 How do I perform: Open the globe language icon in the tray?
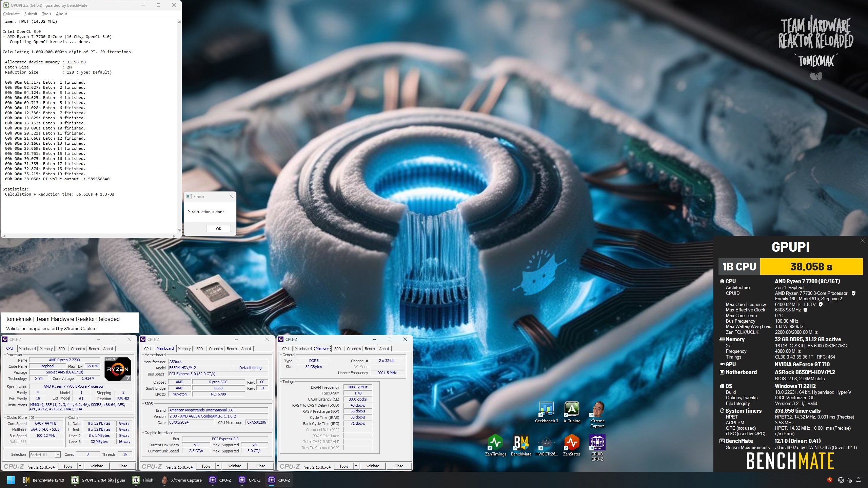(x=841, y=480)
